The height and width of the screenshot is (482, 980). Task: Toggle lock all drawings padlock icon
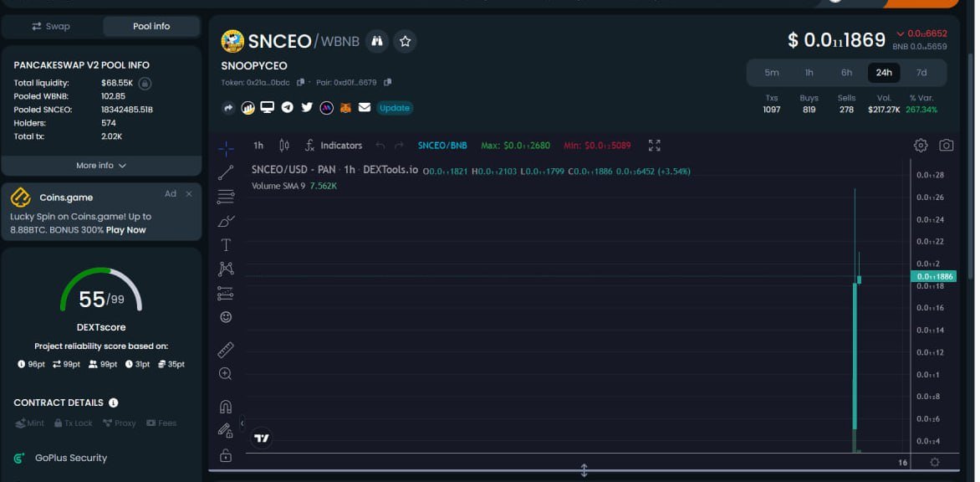point(226,455)
